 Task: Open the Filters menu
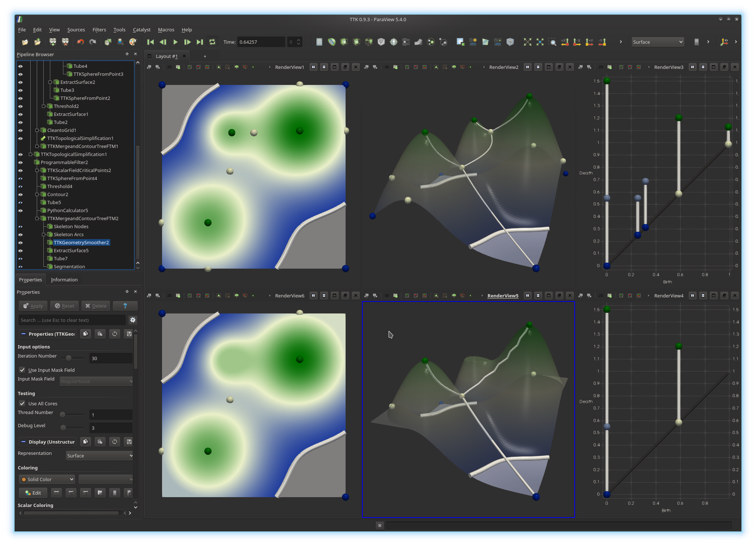99,30
